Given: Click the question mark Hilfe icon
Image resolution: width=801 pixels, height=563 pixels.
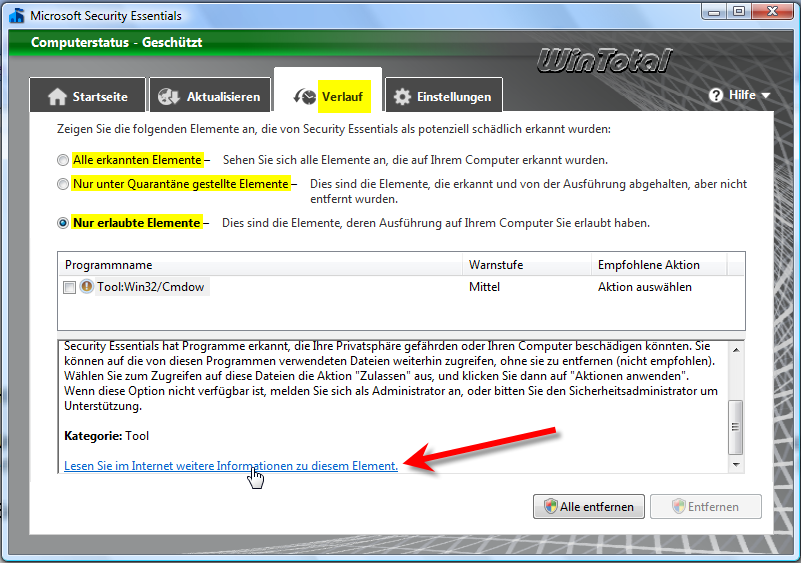Looking at the screenshot, I should click(716, 95).
